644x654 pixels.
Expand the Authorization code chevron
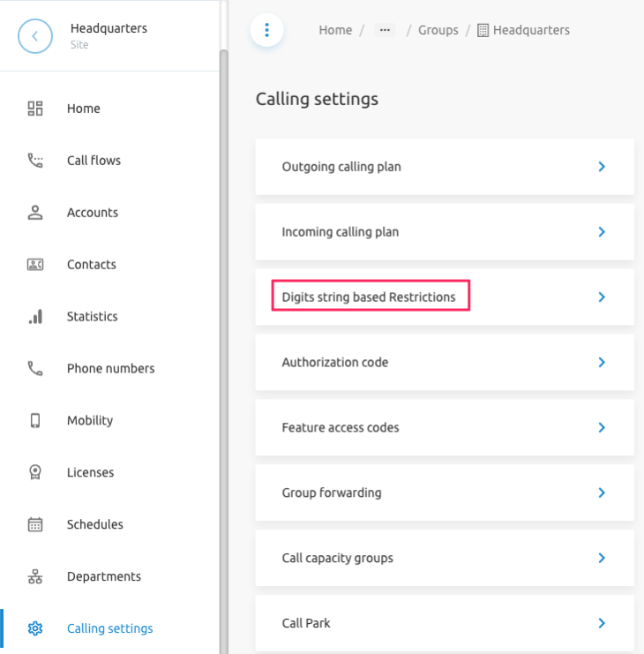point(602,363)
